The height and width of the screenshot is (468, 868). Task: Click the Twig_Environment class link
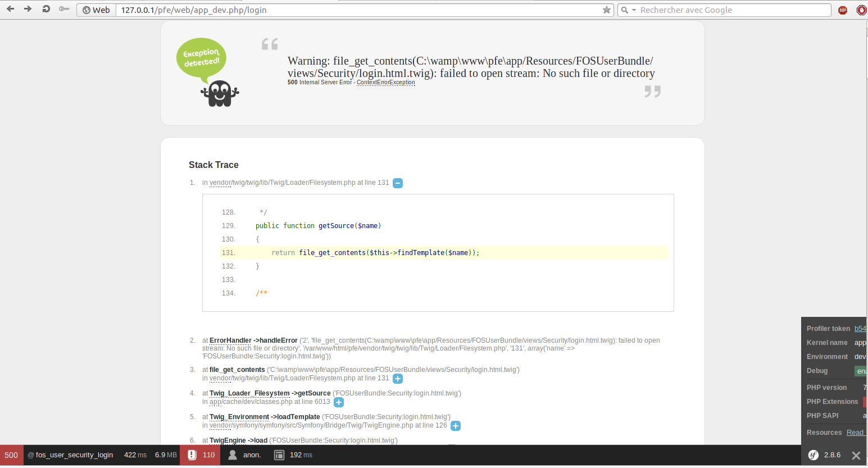click(x=239, y=417)
